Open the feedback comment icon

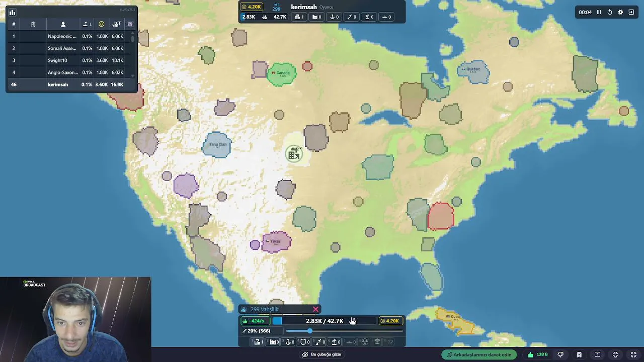597,354
